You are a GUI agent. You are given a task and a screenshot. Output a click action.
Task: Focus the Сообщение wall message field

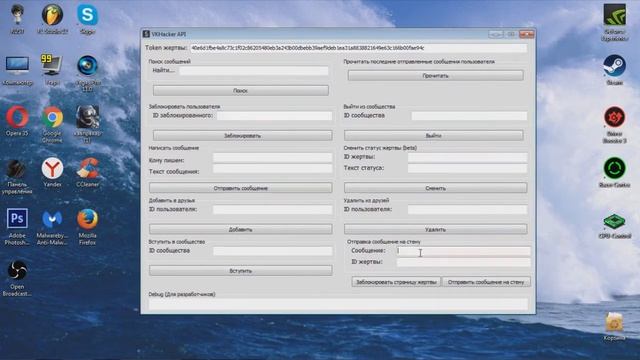(463, 251)
